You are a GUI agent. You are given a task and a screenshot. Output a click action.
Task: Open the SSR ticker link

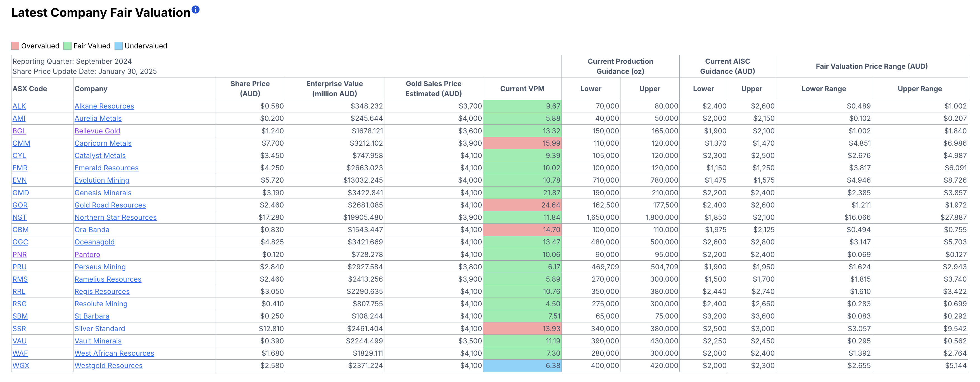[x=19, y=329]
